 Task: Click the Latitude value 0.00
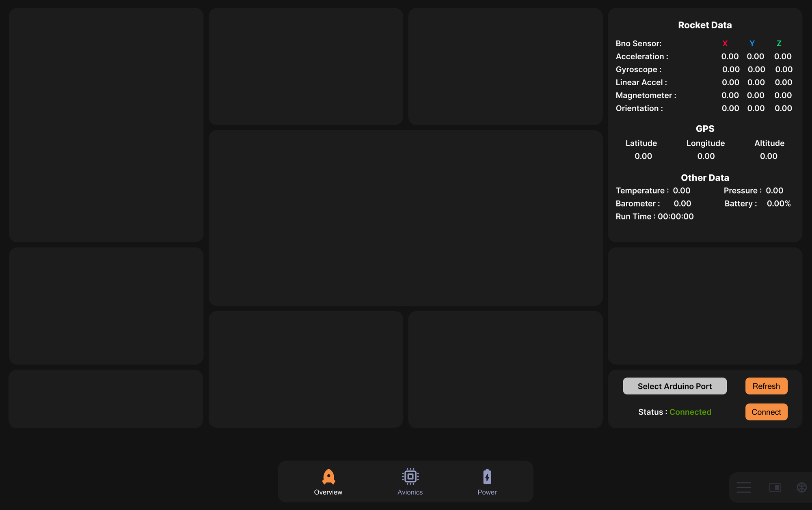tap(643, 156)
